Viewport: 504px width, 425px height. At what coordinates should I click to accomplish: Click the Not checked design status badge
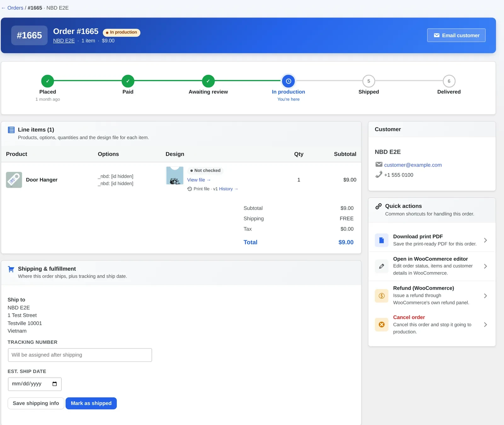click(205, 171)
